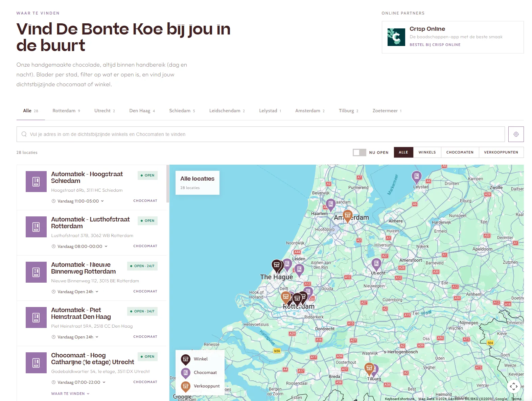
Task: Open Automatiek - Piet Heinstraat Den Haag title
Action: coord(81,313)
